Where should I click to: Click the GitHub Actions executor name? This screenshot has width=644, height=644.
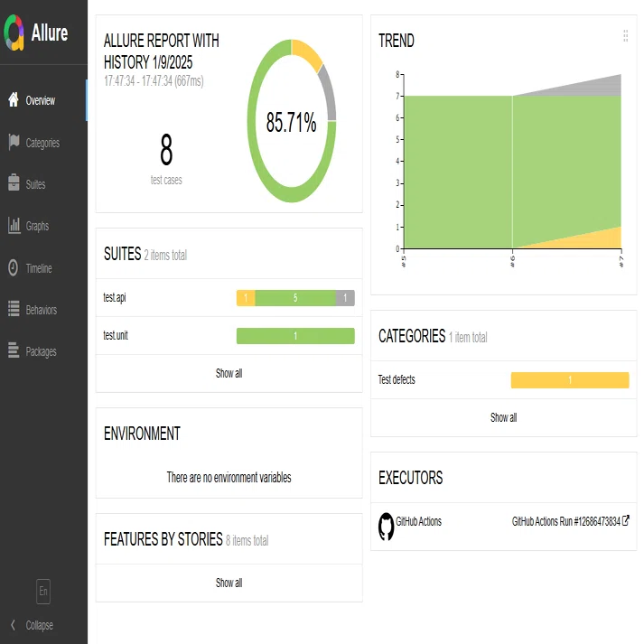418,521
